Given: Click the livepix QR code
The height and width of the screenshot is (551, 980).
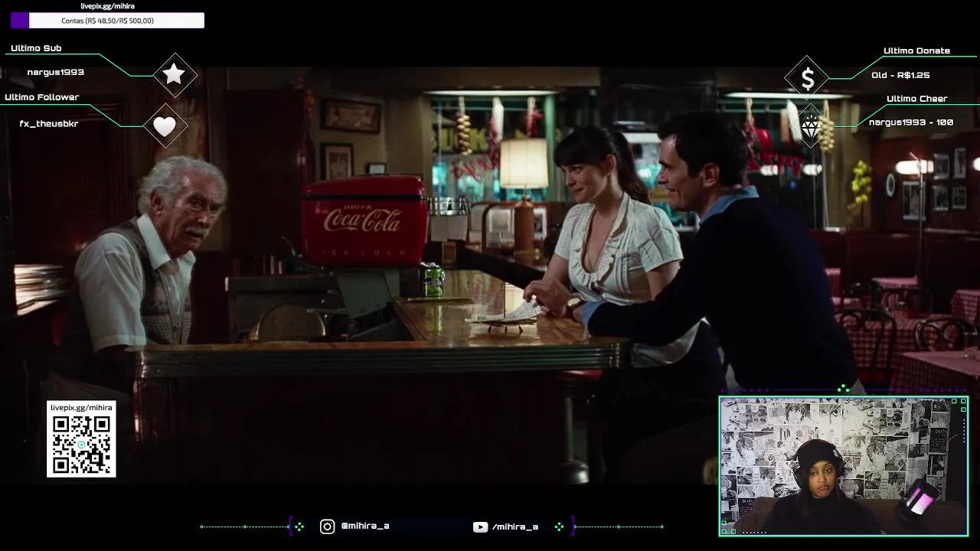Looking at the screenshot, I should [x=81, y=445].
